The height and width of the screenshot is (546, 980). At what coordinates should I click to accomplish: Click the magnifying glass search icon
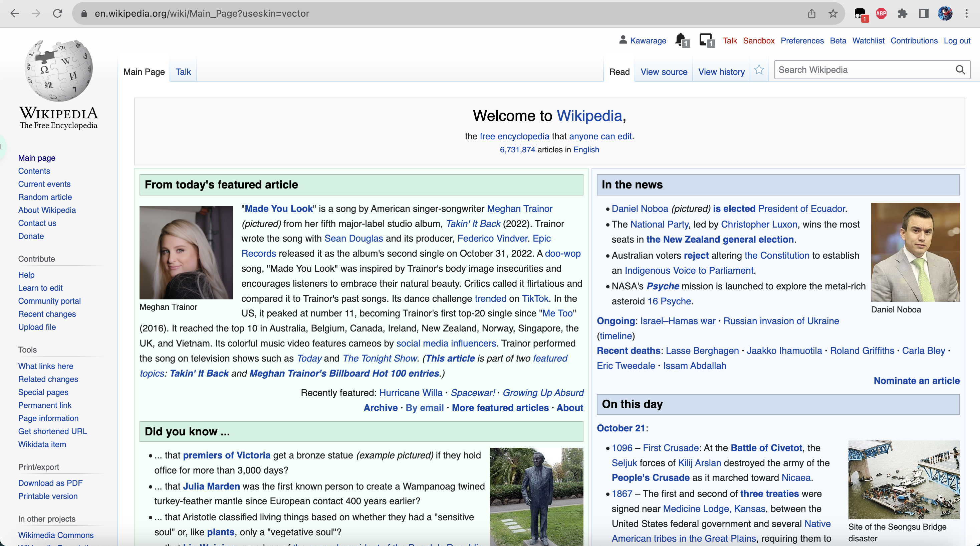[960, 70]
